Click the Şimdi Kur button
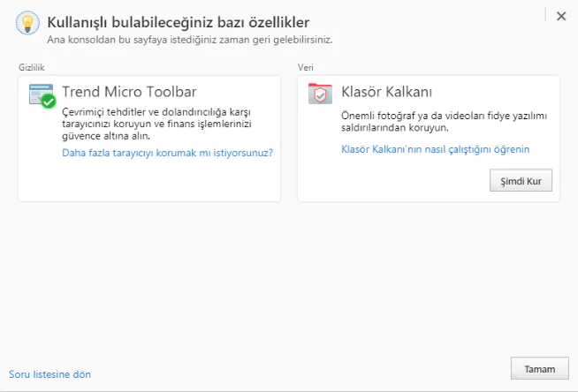The image size is (578, 392). point(521,180)
